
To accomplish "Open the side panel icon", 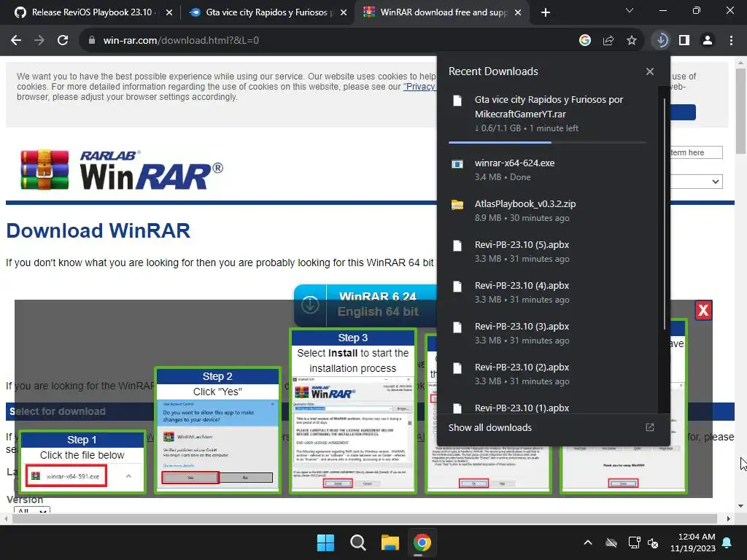I will [x=684, y=41].
